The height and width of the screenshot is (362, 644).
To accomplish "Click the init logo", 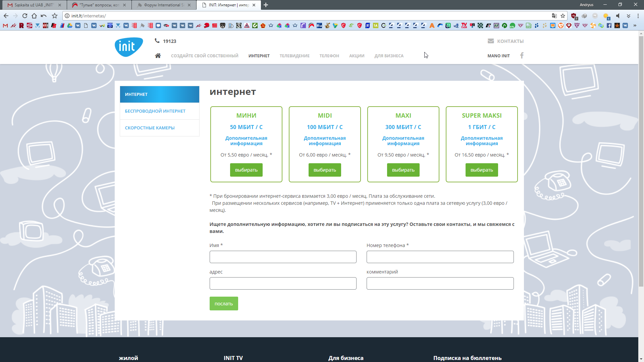I will tap(129, 47).
